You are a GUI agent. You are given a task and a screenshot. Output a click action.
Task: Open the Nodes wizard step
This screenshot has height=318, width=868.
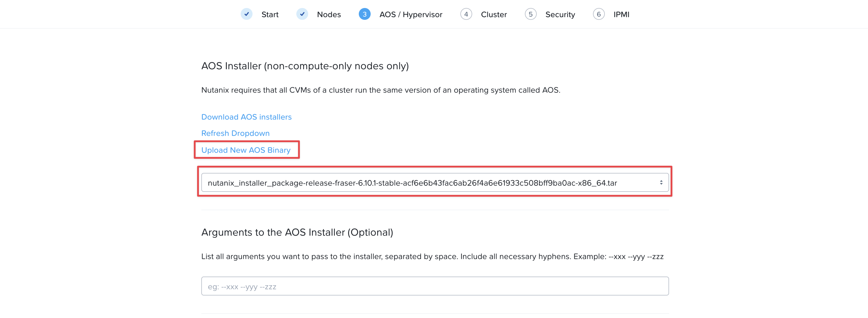point(329,15)
